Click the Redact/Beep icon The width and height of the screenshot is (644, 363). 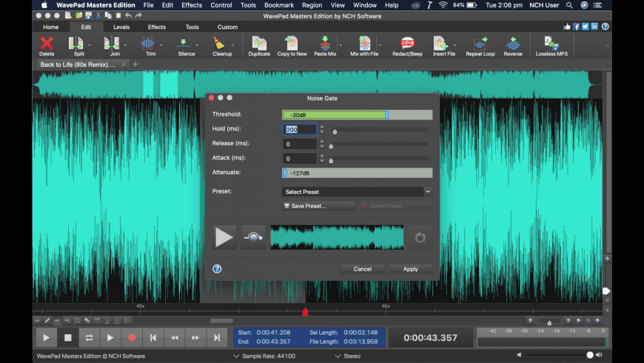coord(407,46)
